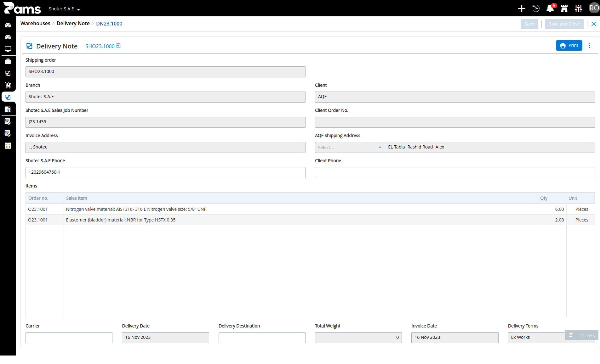Click the Print button
Image resolution: width=600 pixels, height=364 pixels.
[569, 45]
